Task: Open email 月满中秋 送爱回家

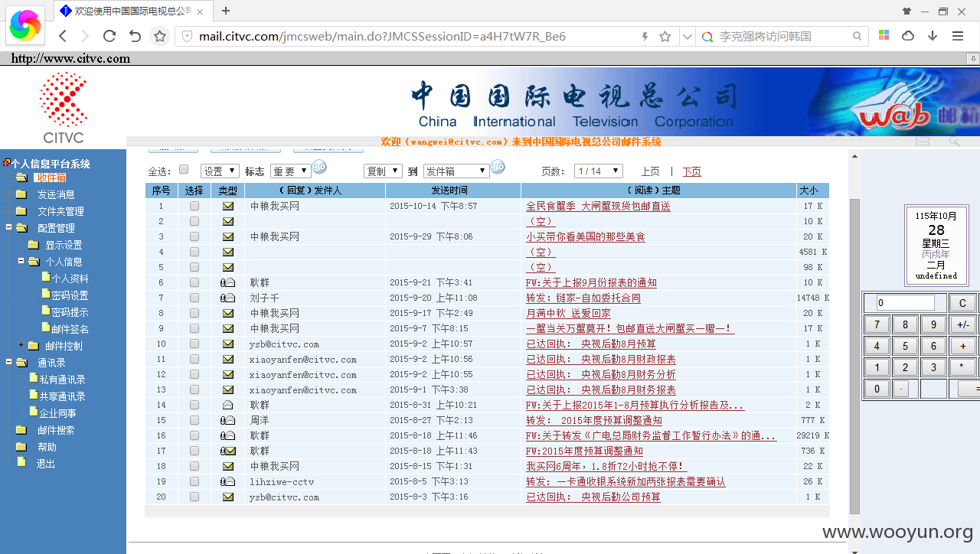Action: click(568, 314)
